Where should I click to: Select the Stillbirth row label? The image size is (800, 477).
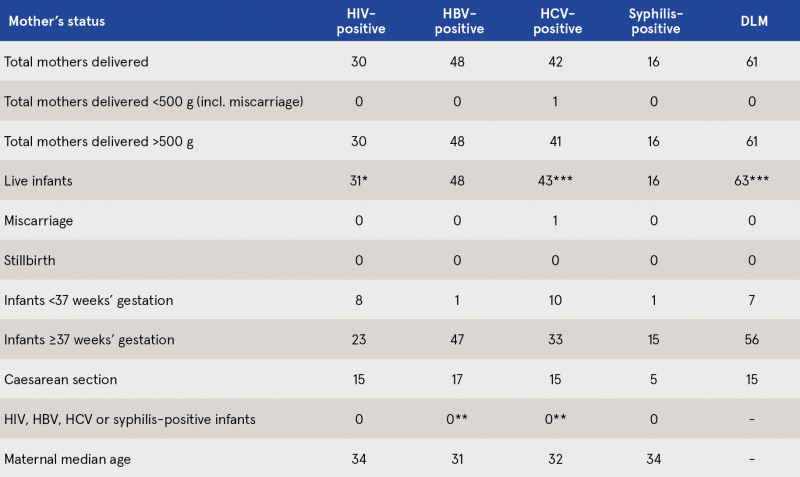(30, 260)
